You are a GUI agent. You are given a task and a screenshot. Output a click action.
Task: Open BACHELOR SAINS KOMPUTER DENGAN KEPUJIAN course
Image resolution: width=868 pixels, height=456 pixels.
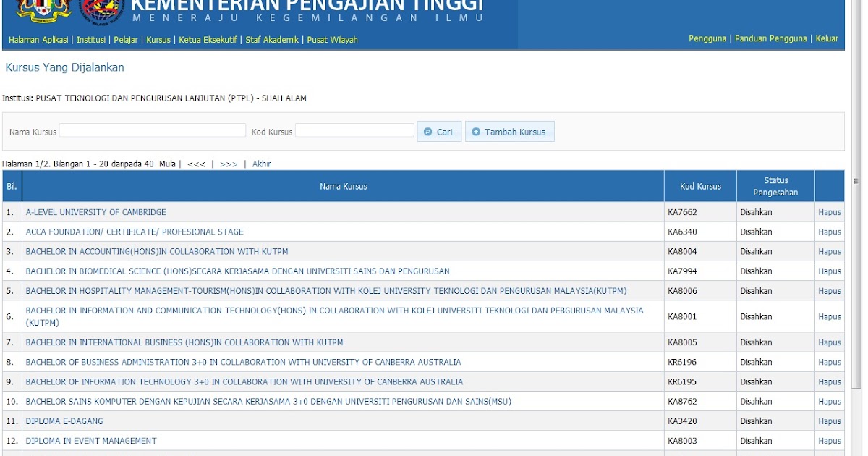tap(268, 401)
